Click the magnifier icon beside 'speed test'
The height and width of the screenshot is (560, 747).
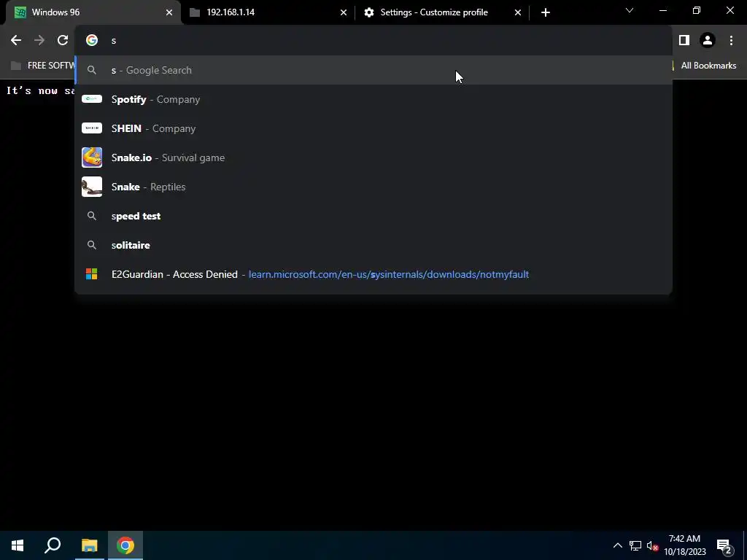point(92,216)
